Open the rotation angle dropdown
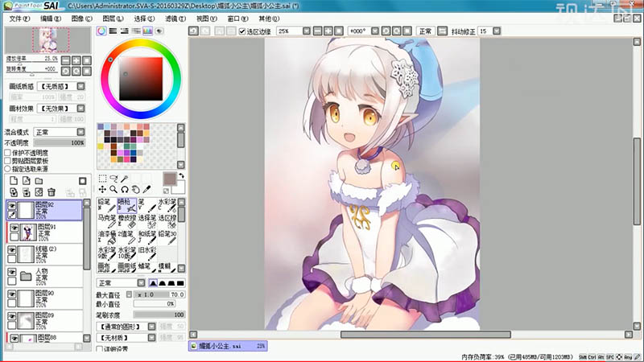This screenshot has width=644, height=362. click(375, 31)
